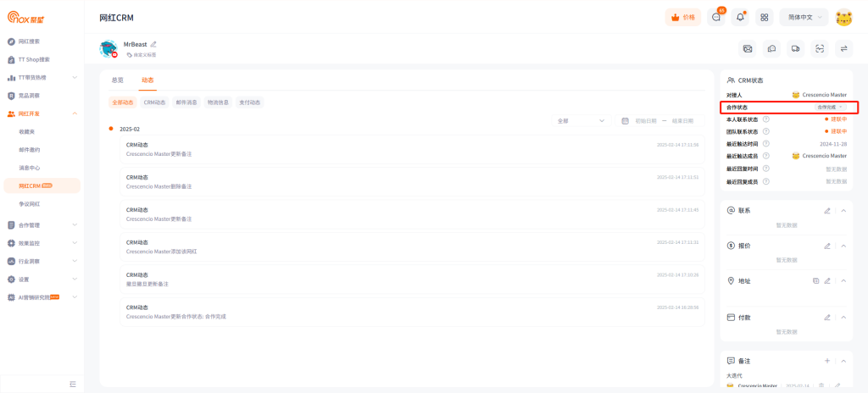The image size is (868, 393).
Task: Click the email envelope icon under header
Action: [748, 49]
